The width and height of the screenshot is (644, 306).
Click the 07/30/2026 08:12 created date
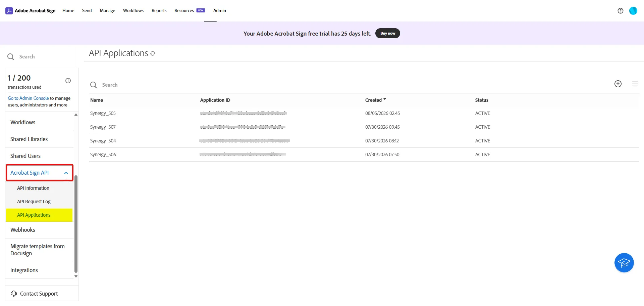point(382,141)
